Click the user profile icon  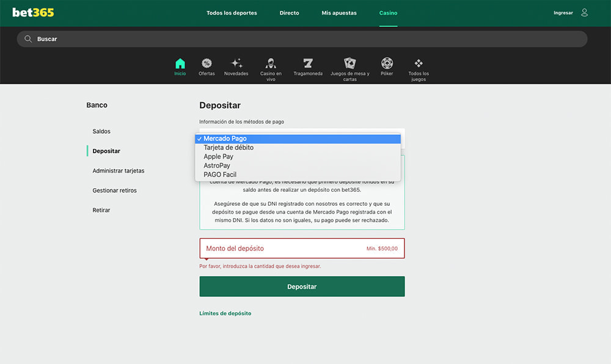[585, 13]
